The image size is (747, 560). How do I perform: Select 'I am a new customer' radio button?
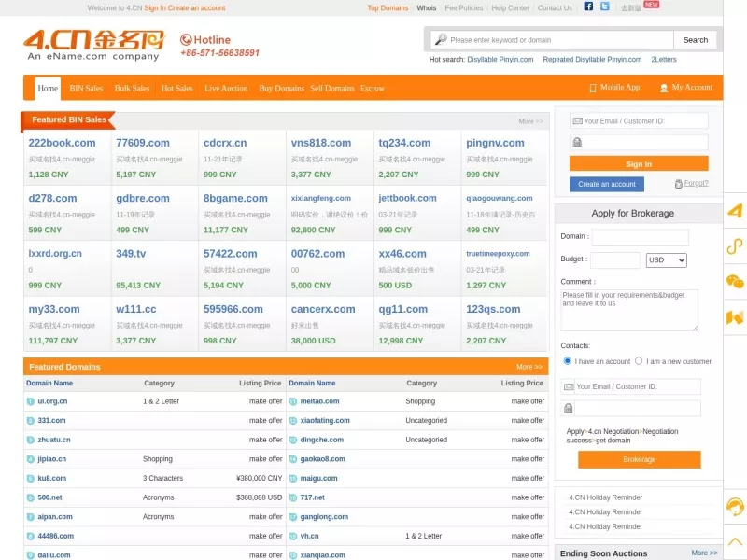click(x=639, y=361)
